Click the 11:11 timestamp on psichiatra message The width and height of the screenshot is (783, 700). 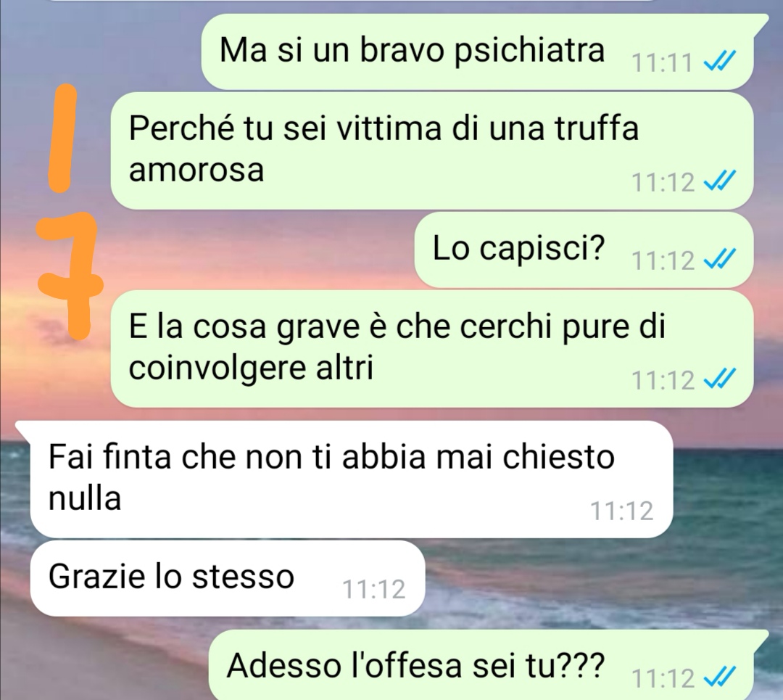coord(663,63)
